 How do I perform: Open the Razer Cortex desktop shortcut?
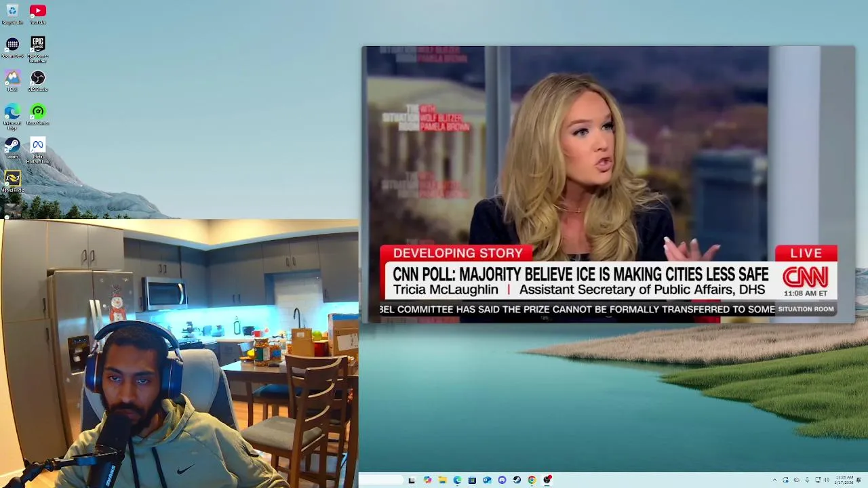(38, 114)
